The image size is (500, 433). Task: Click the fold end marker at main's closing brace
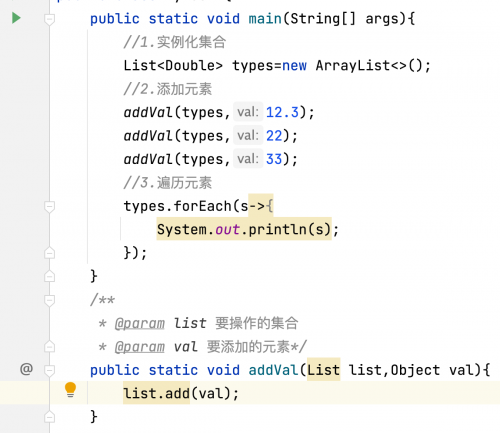[49, 276]
